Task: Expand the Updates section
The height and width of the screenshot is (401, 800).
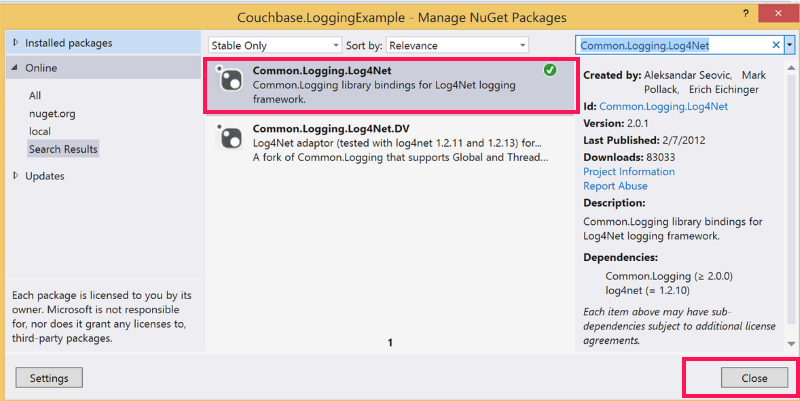Action: coord(15,176)
